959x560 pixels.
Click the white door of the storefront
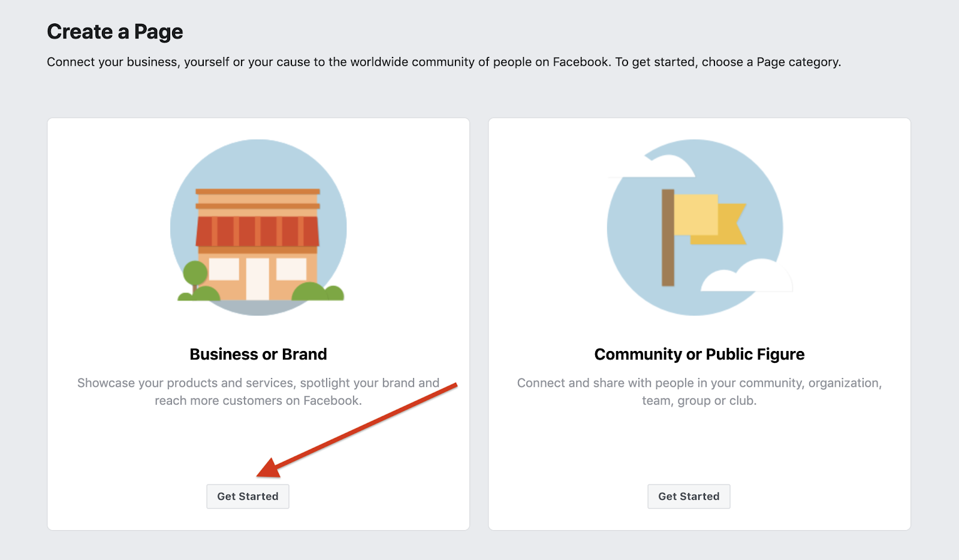point(258,279)
